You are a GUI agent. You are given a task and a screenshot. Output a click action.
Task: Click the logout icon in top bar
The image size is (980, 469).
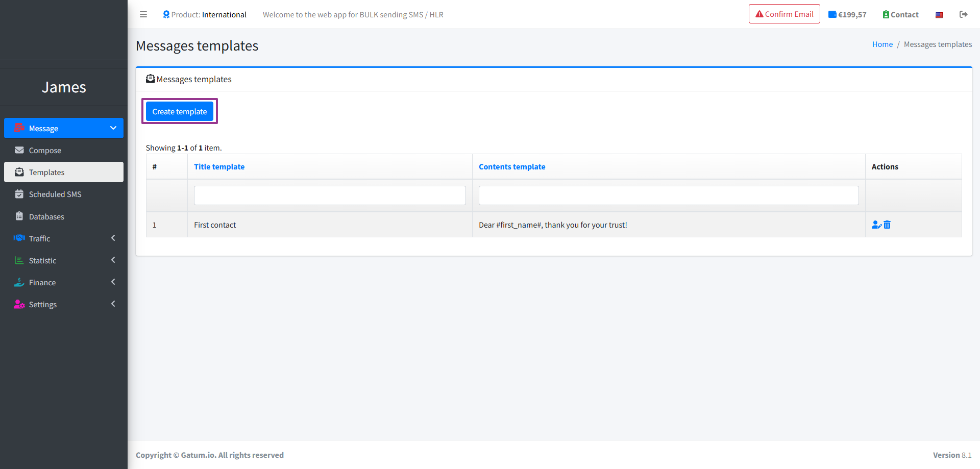coord(963,14)
